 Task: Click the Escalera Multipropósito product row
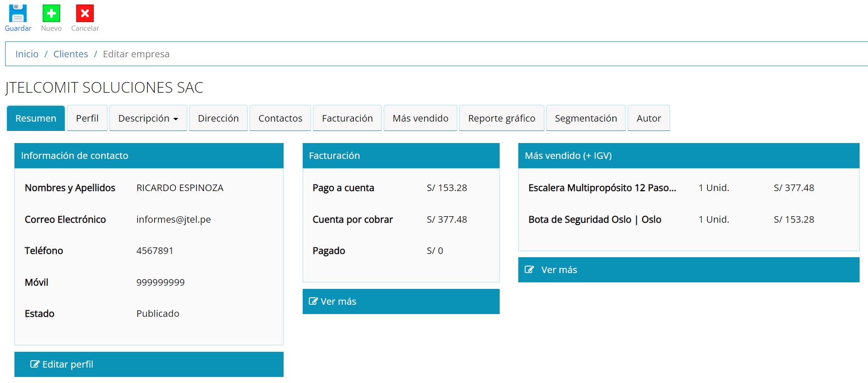click(x=602, y=188)
